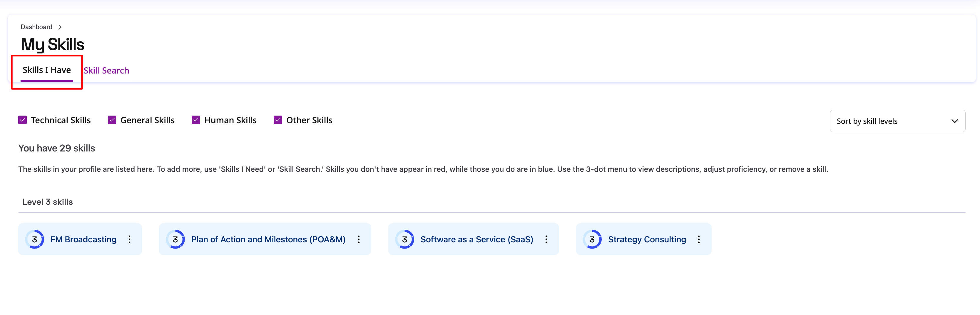The image size is (980, 315).
Task: Click the level 3 badge on Plan of Action
Action: pyautogui.click(x=175, y=239)
